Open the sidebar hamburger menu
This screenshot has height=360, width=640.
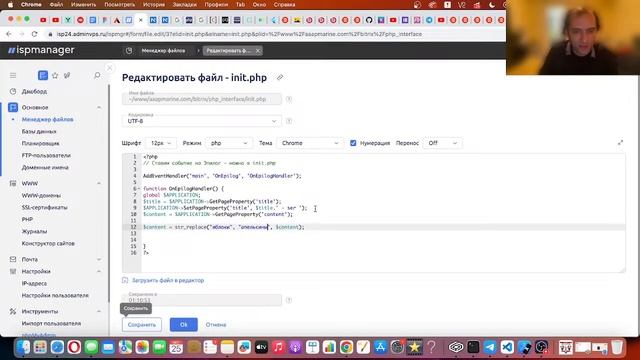[13, 76]
